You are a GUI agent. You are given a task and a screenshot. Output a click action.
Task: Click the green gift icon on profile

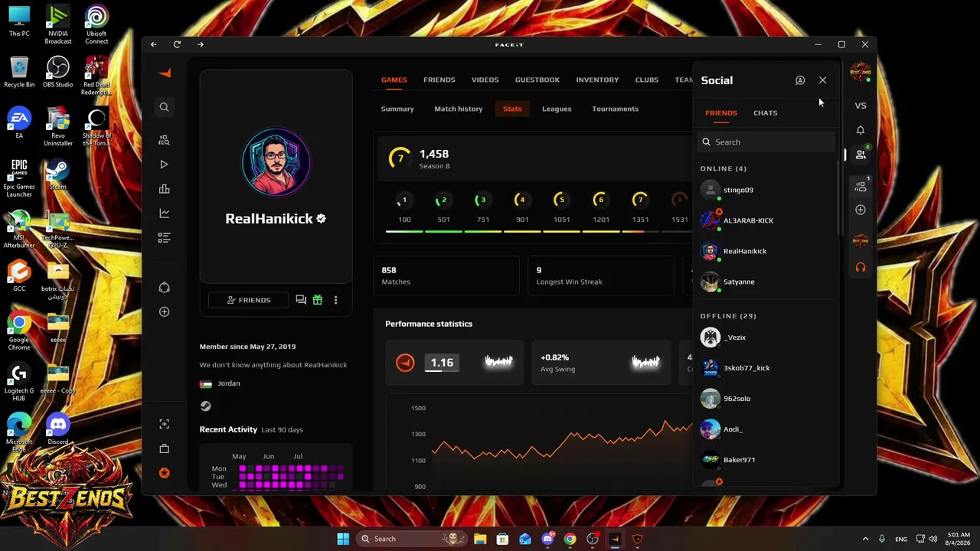coord(318,300)
